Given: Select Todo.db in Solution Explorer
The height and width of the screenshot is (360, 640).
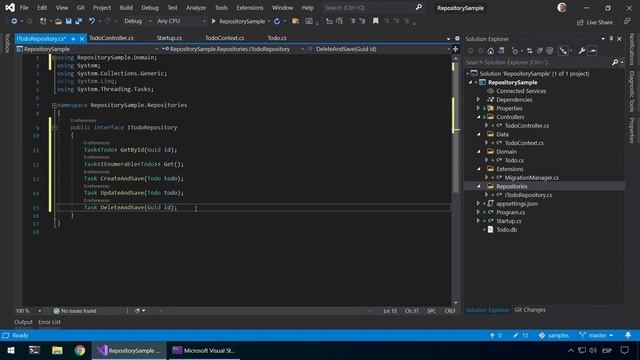Looking at the screenshot, I should [x=507, y=230].
